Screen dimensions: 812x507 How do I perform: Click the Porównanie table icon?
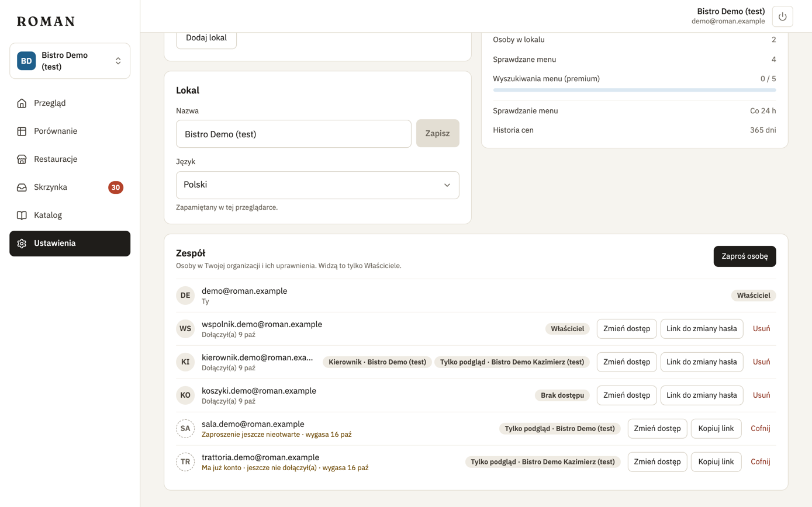point(22,131)
